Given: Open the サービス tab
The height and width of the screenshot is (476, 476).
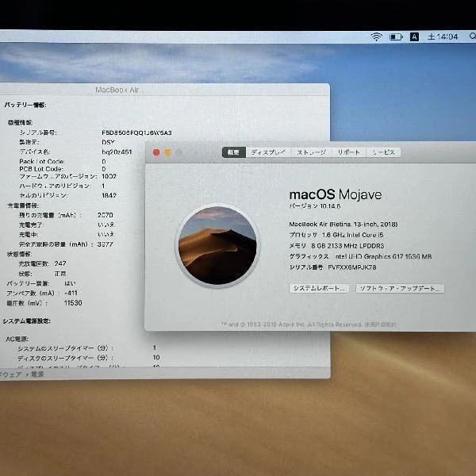Looking at the screenshot, I should [383, 152].
